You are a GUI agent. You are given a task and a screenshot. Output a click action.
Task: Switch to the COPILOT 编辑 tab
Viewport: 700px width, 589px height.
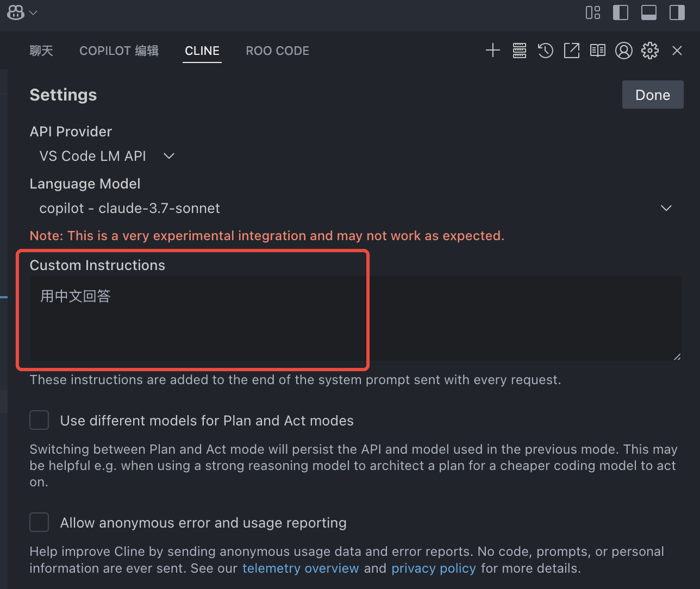pyautogui.click(x=119, y=51)
